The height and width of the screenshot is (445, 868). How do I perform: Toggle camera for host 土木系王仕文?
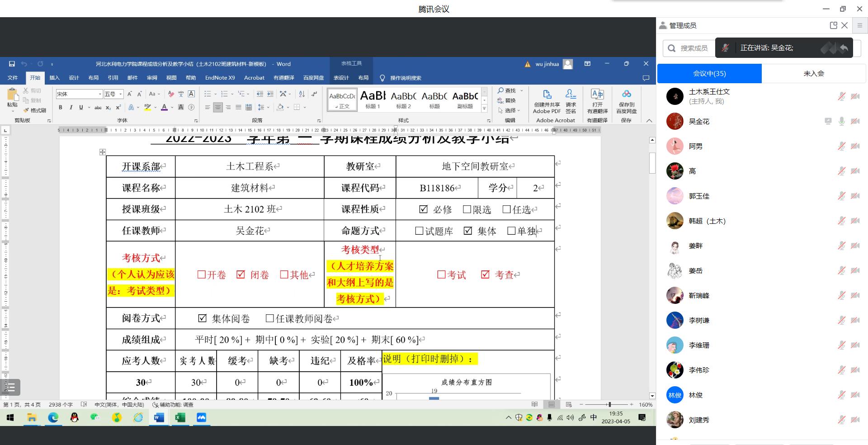855,96
